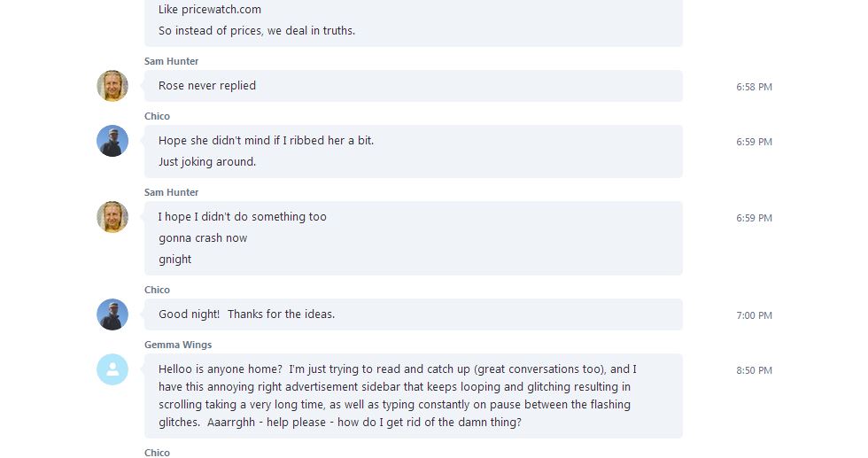Viewport: 868px width, 458px height.
Task: Click Chico's avatar beside the "Good night!" message
Action: pos(112,314)
